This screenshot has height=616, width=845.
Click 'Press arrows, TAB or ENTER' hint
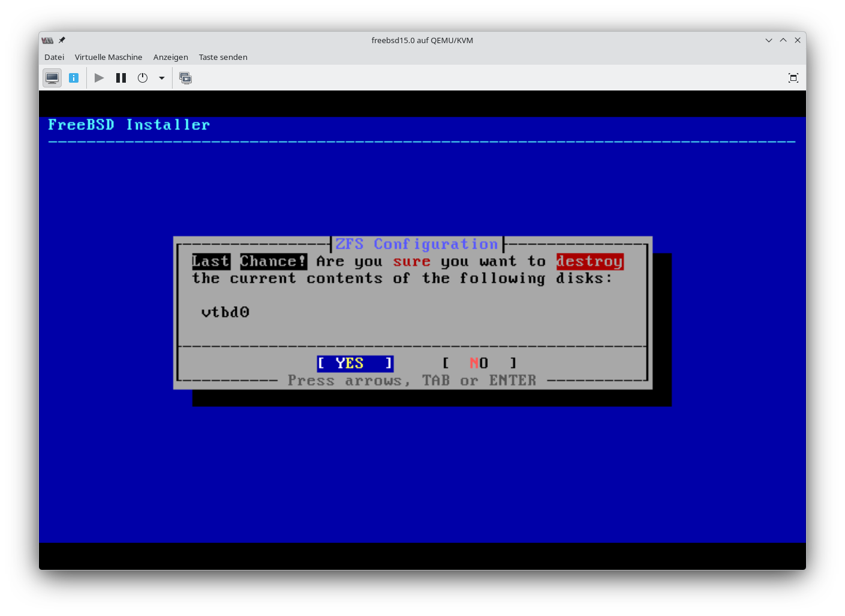tap(412, 381)
